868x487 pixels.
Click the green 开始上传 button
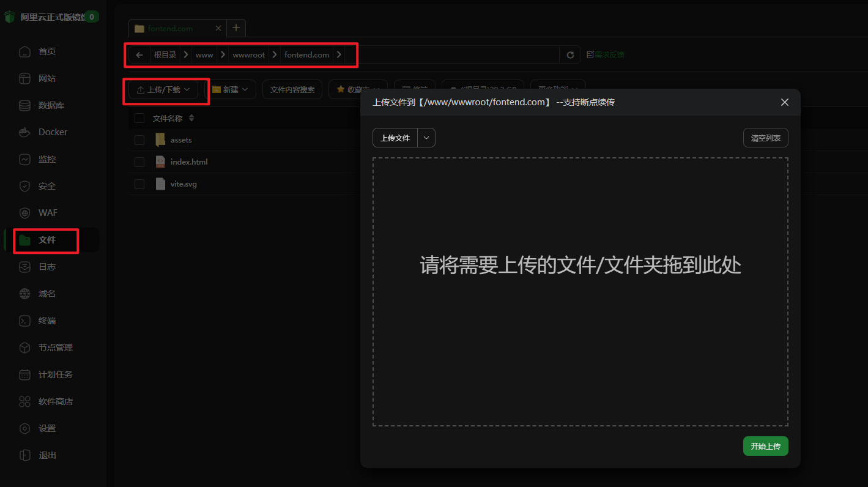coord(765,446)
